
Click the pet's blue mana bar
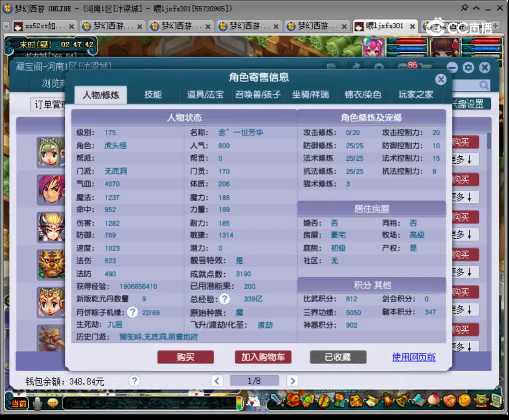[407, 49]
